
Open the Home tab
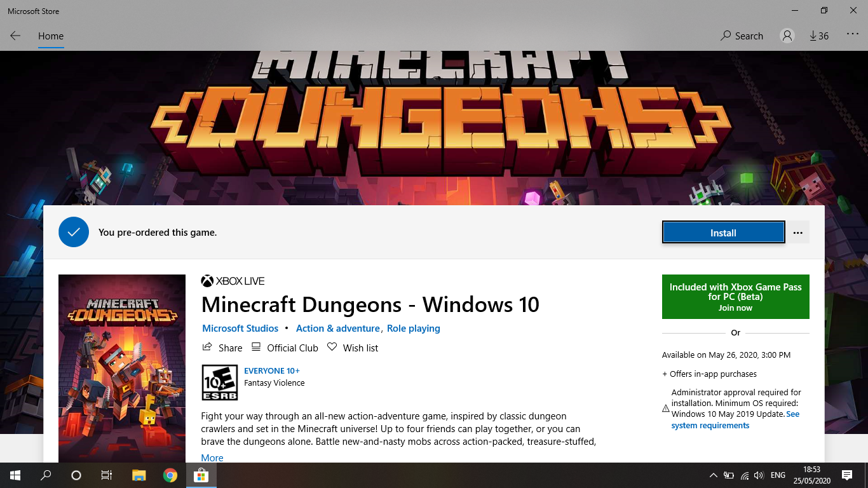(x=51, y=36)
